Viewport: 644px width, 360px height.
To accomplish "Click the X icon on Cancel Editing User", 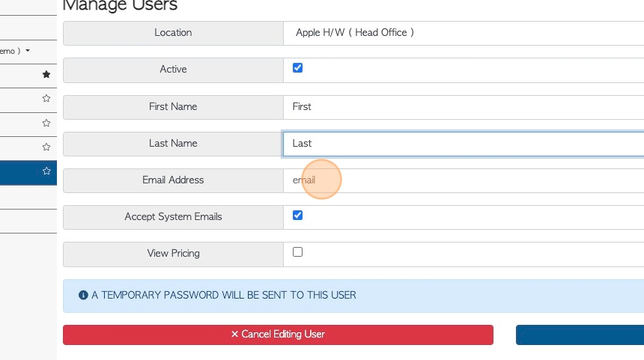I will pyautogui.click(x=234, y=334).
